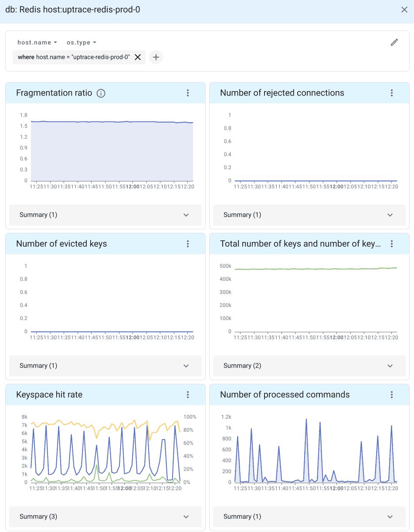The width and height of the screenshot is (414, 532).
Task: Open the Fragmentation ratio options kebab menu
Action: 187,93
